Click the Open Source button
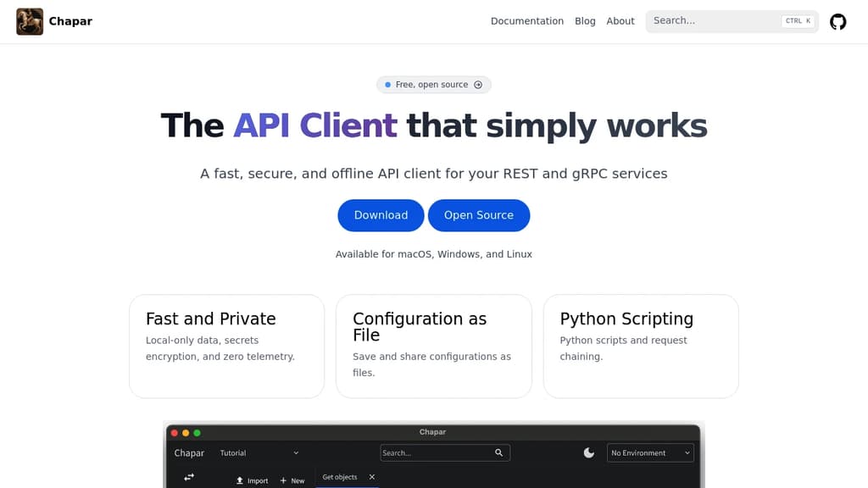 [x=479, y=215]
